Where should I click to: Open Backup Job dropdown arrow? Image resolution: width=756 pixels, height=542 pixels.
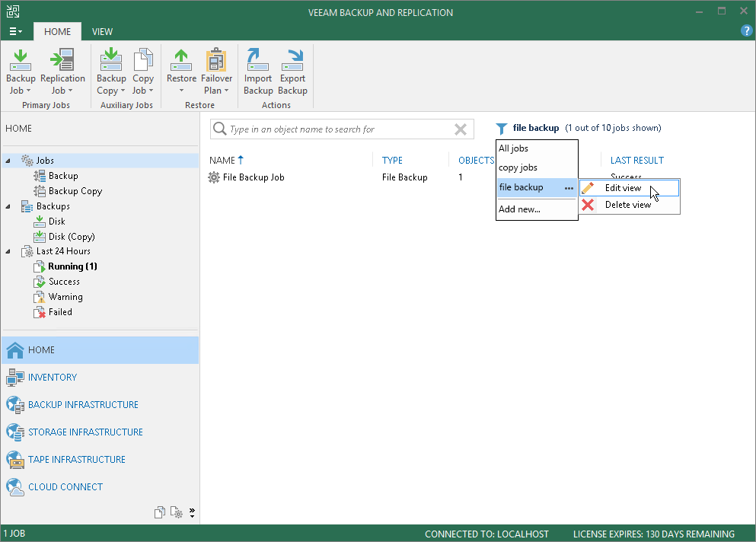[x=28, y=91]
